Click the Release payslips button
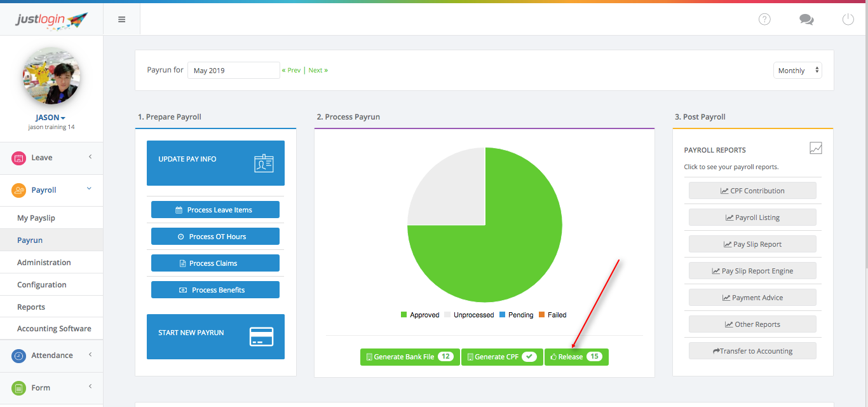This screenshot has height=407, width=868. (x=576, y=357)
